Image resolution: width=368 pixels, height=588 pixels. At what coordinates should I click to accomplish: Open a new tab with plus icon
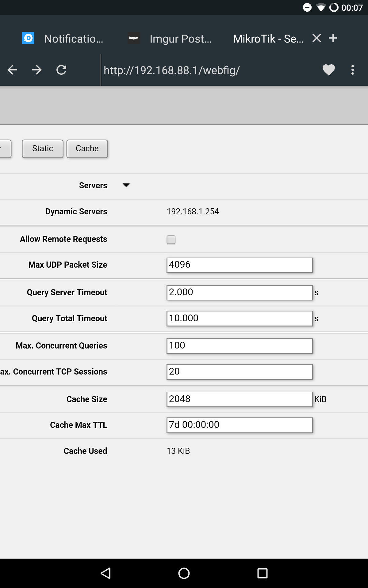click(333, 38)
